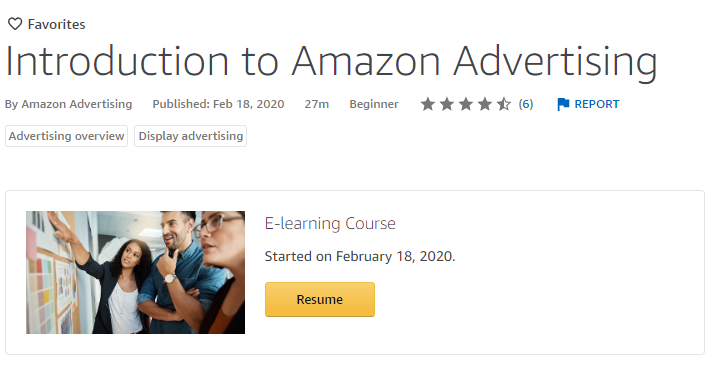The image size is (716, 388).
Task: Click the Introduction to Amazon Advertising title
Action: click(x=331, y=62)
